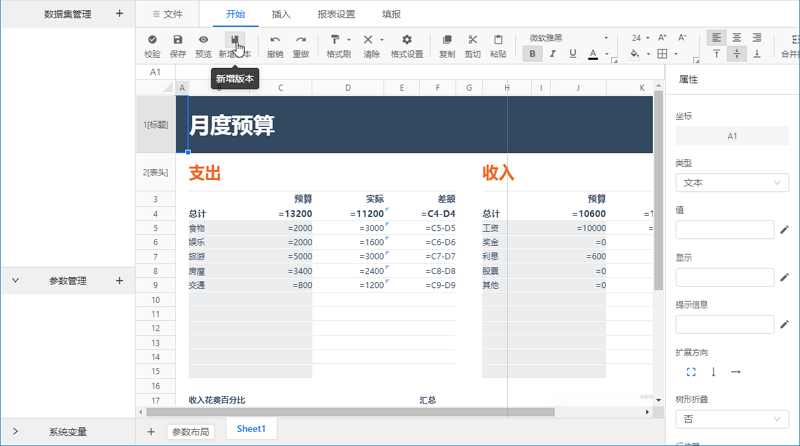Screen dimensions: 800x446
Task: Expand the borders dropdown arrow
Action: (x=676, y=54)
